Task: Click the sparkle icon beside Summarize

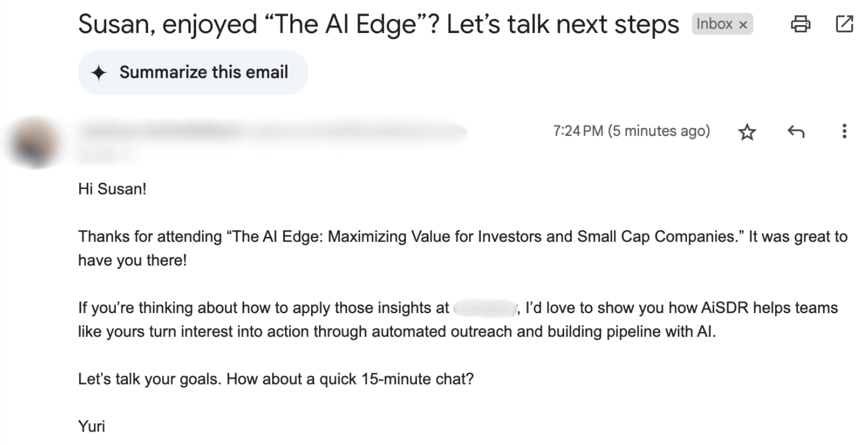Action: coord(99,73)
